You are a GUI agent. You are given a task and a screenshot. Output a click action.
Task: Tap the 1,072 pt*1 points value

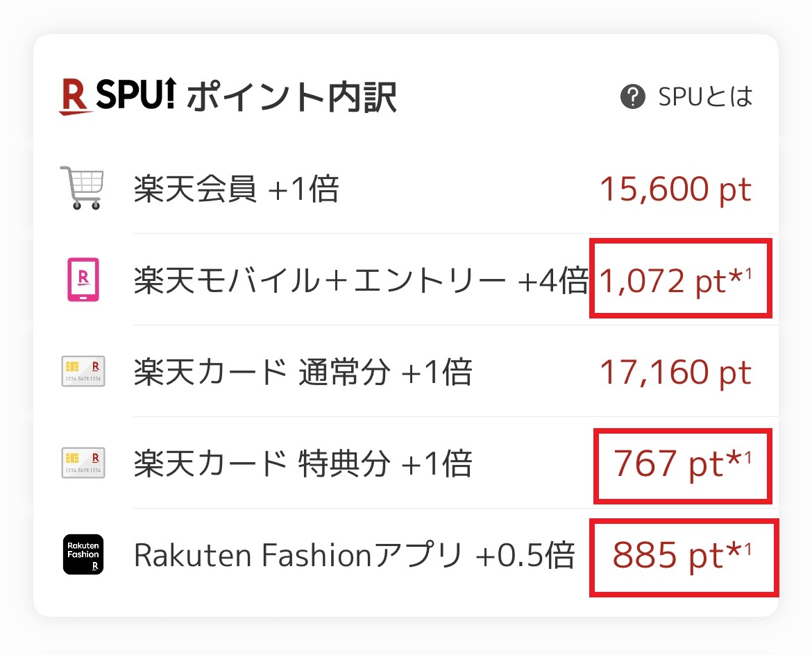(x=675, y=280)
